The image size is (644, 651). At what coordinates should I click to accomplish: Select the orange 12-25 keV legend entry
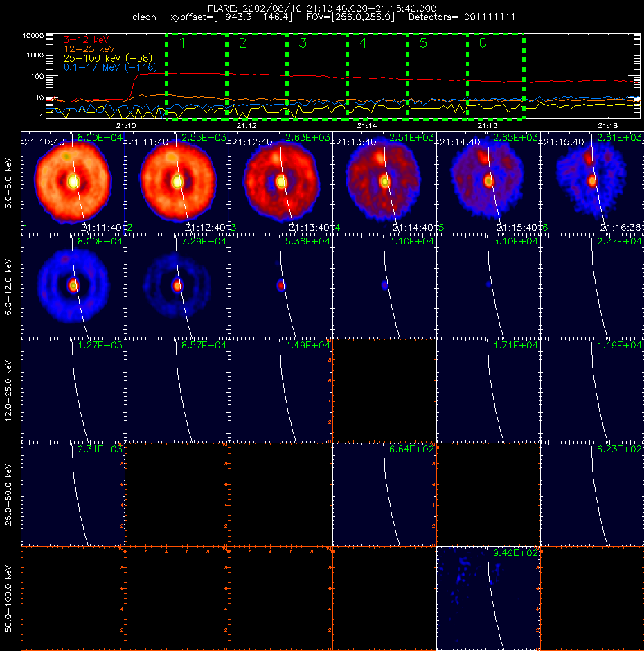pyautogui.click(x=89, y=49)
